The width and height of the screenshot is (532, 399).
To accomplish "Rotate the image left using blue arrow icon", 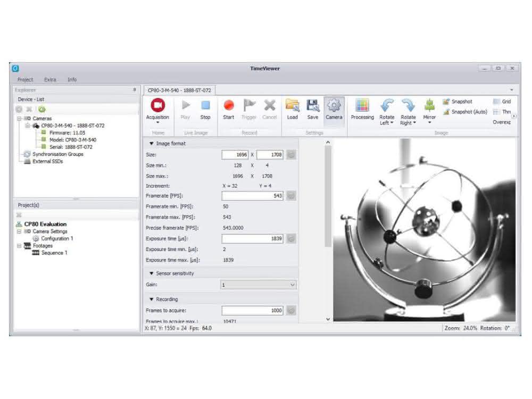I will tap(387, 105).
